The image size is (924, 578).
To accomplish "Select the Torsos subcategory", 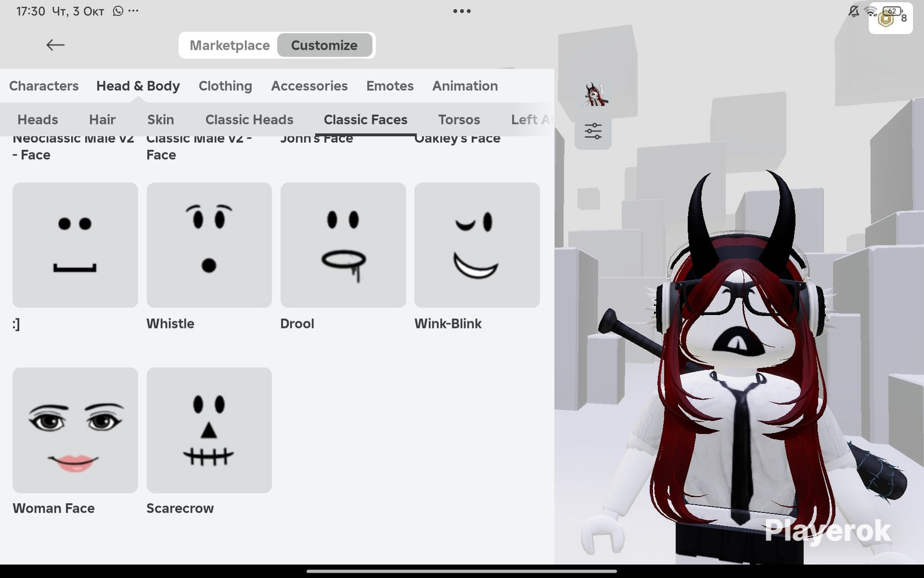I will tap(459, 120).
